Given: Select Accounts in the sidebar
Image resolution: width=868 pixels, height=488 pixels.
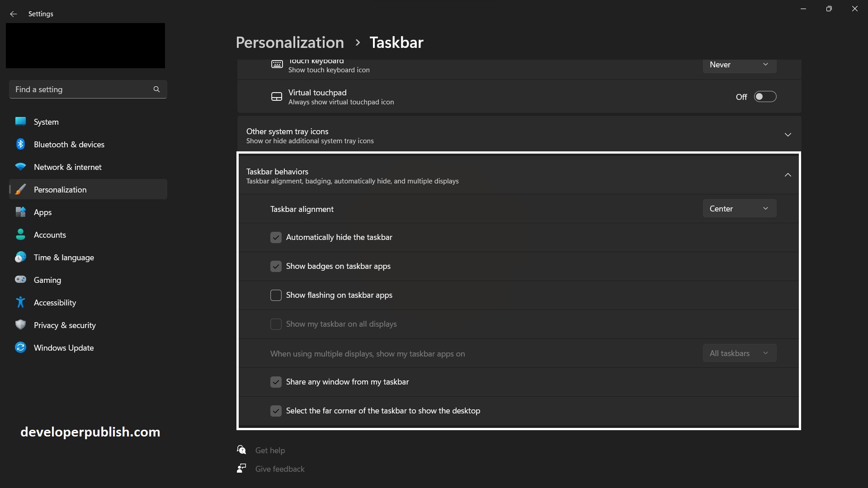Looking at the screenshot, I should click(x=50, y=235).
